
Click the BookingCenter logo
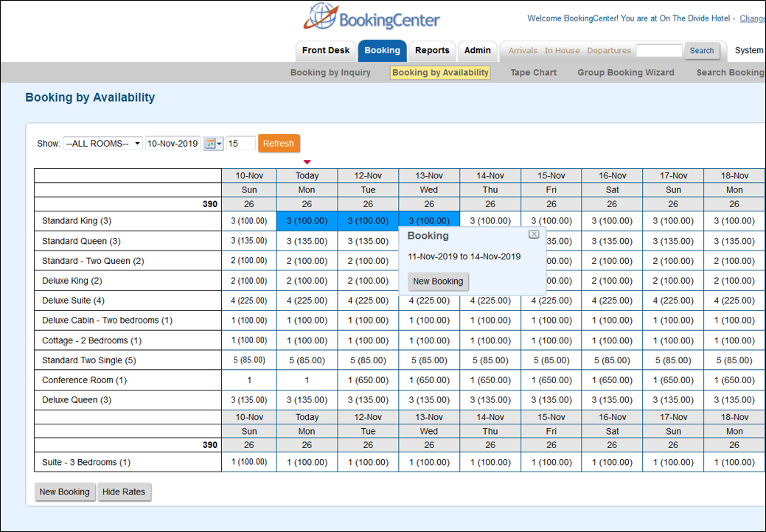click(372, 18)
